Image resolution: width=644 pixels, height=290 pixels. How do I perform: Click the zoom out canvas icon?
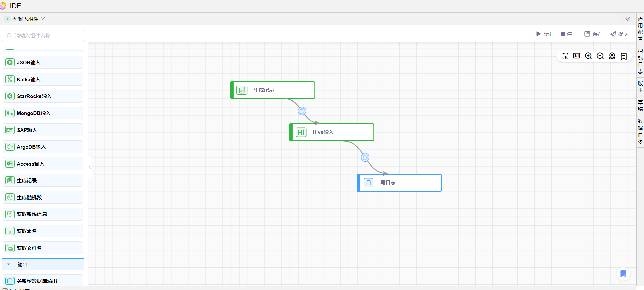click(600, 56)
